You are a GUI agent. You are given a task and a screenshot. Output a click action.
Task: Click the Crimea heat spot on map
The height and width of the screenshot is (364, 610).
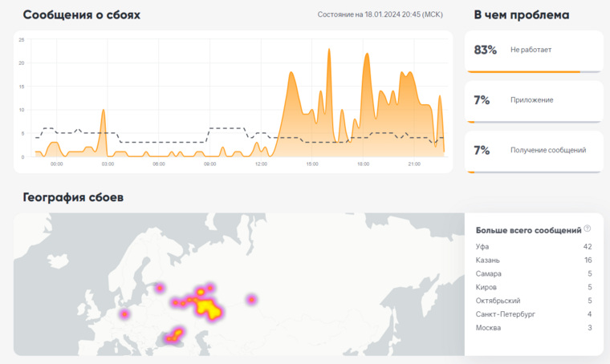coord(174,336)
